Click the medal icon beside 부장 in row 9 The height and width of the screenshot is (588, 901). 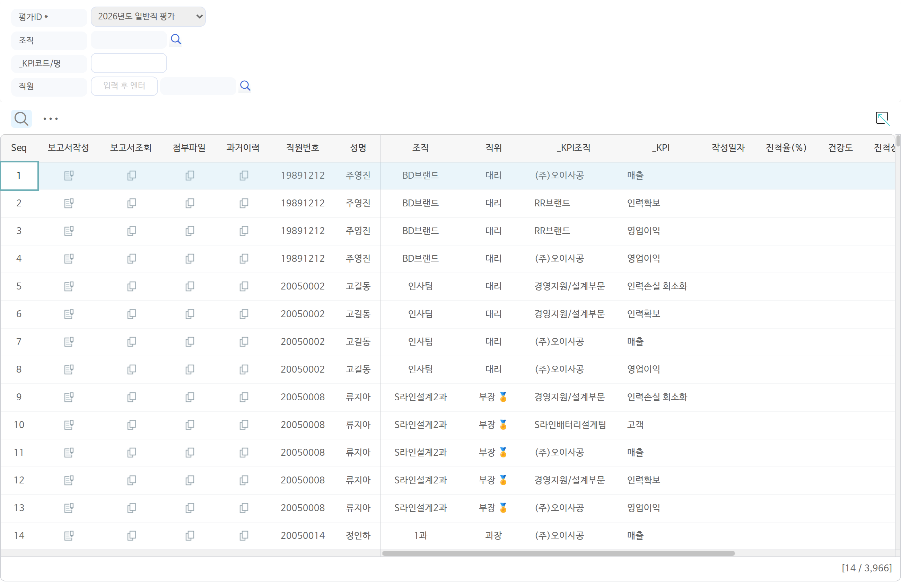pos(503,397)
